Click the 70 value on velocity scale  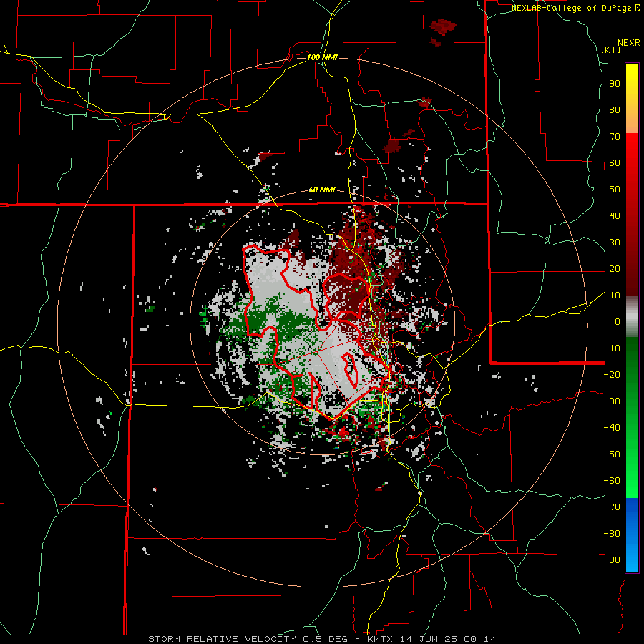click(615, 137)
